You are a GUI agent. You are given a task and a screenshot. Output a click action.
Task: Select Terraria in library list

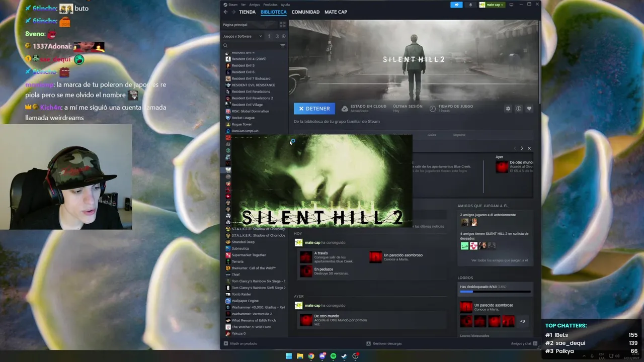[237, 261]
